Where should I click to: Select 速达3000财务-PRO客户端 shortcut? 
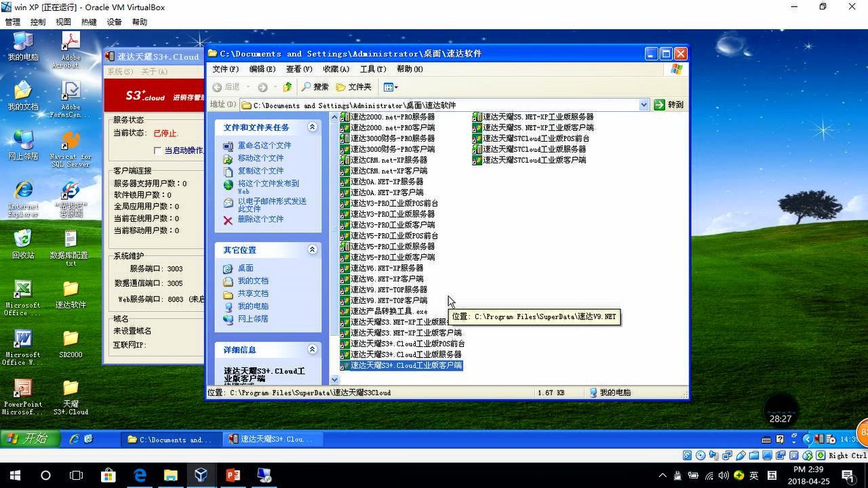point(388,149)
